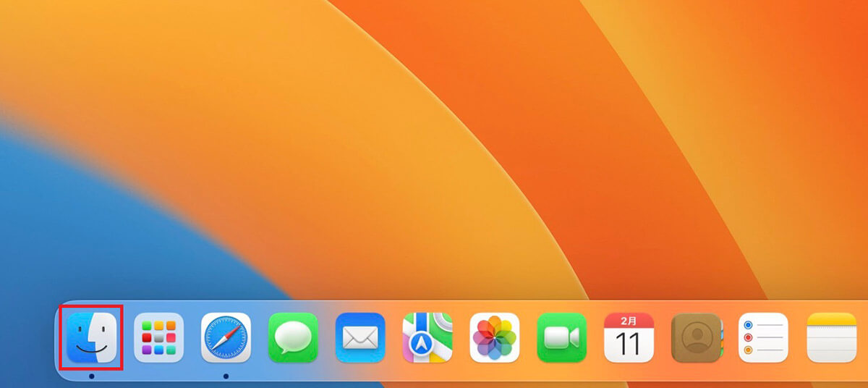Open the Contacts app icon
Screen dimensions: 868x388
tap(697, 337)
